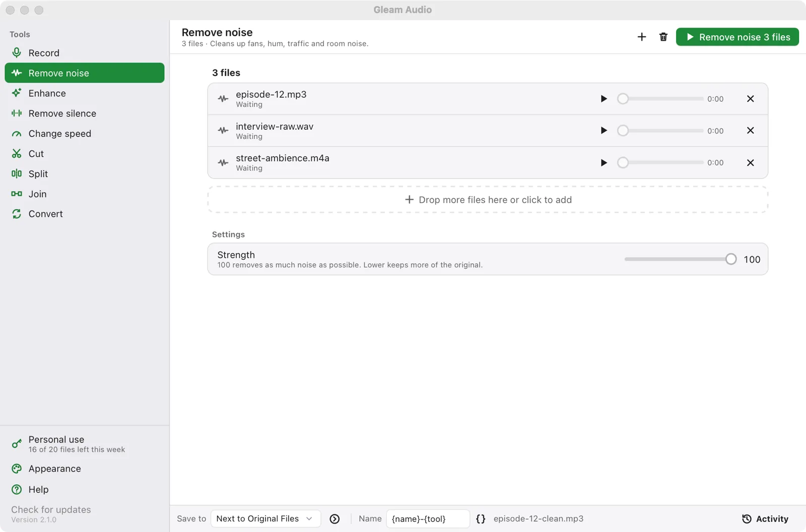
Task: Choose the Join tool
Action: (84, 194)
